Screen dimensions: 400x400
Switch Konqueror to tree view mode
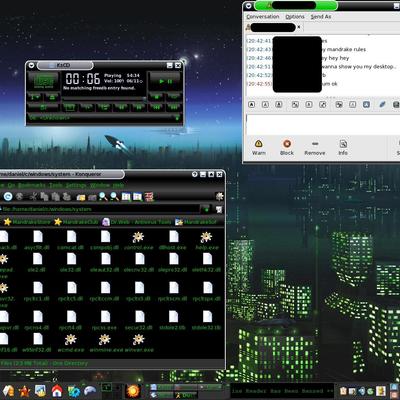click(137, 197)
